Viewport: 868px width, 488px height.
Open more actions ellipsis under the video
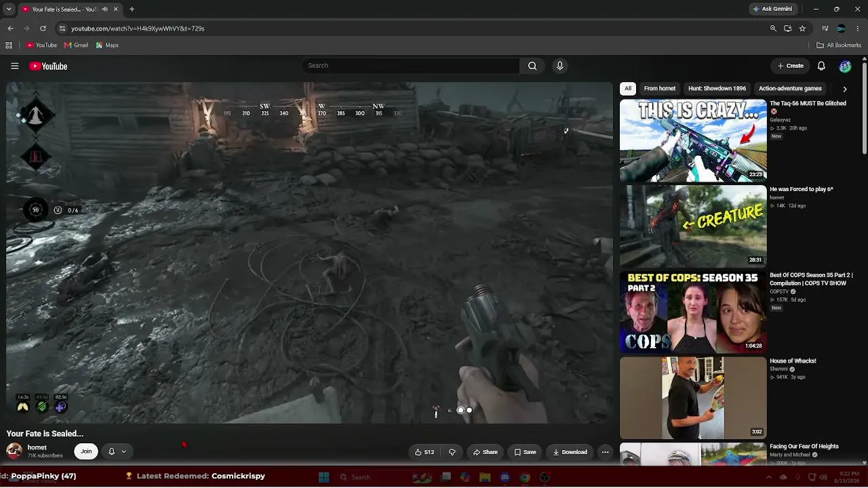coord(606,452)
